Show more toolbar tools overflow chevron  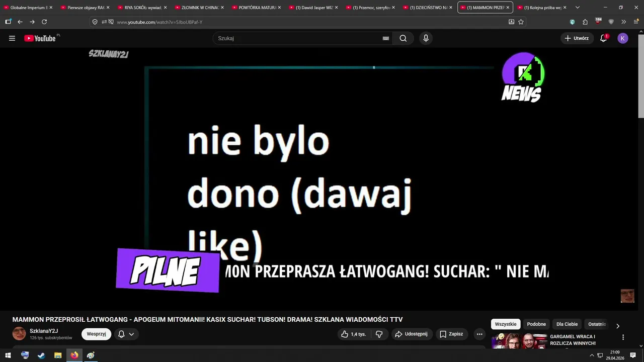623,22
